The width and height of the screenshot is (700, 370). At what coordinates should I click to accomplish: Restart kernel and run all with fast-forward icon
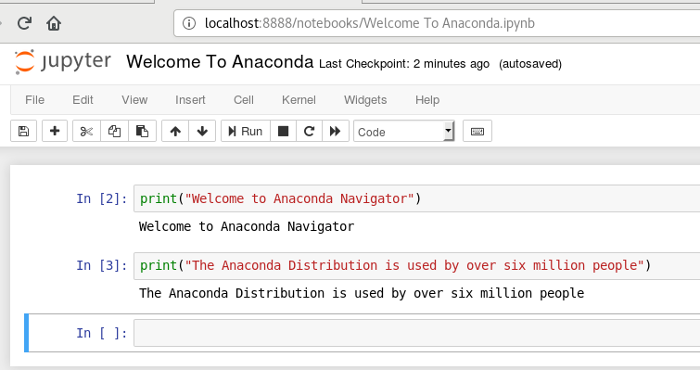click(335, 131)
